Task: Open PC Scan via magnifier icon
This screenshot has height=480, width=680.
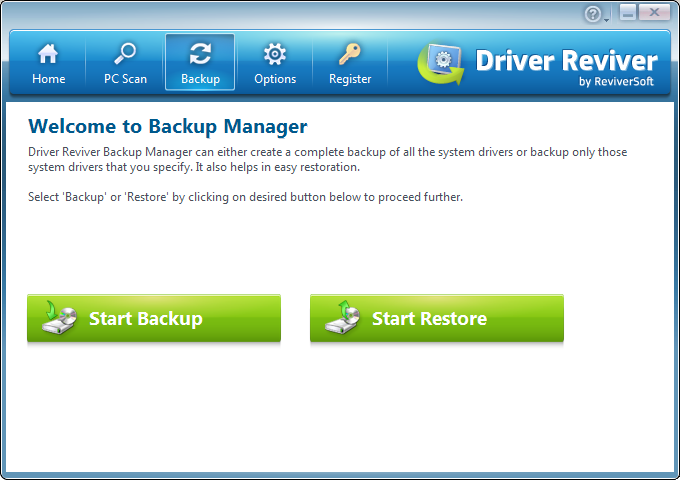Action: click(125, 54)
